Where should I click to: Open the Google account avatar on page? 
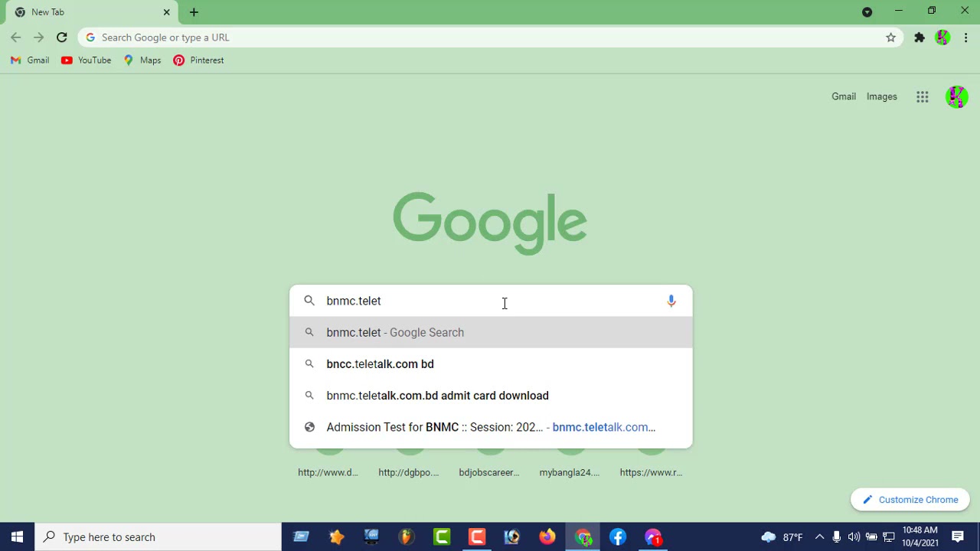click(956, 96)
